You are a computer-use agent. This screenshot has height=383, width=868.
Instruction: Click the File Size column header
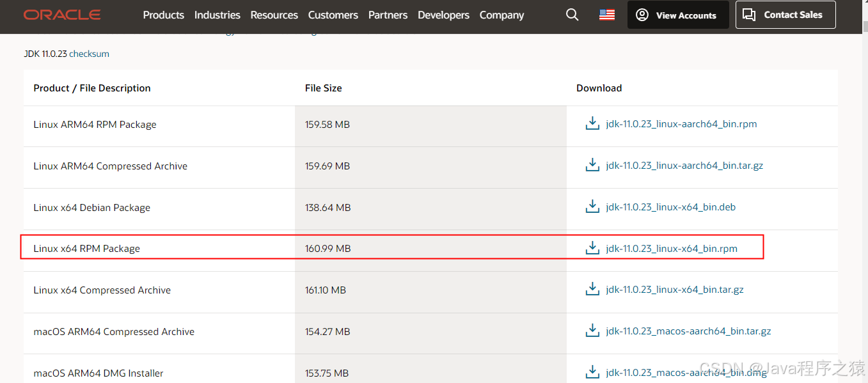coord(324,88)
